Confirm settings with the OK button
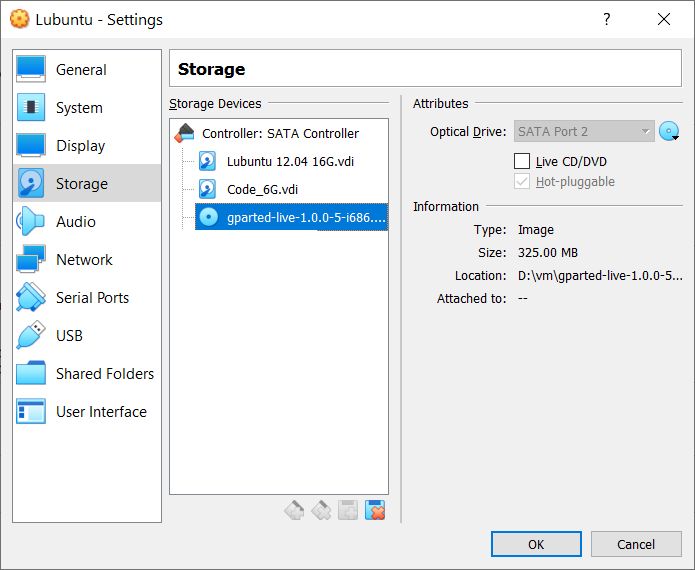695x570 pixels. (x=536, y=544)
